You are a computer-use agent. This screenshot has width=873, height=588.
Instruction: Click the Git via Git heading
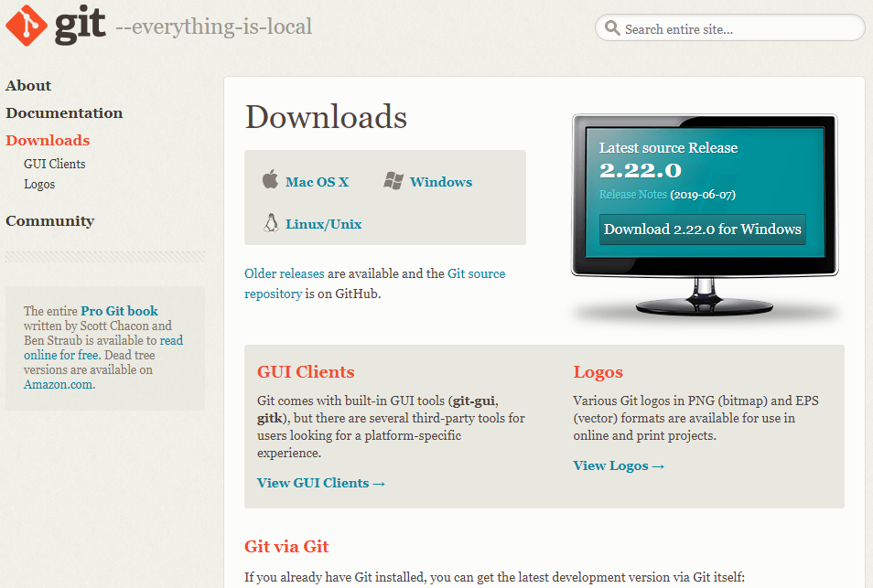pos(286,546)
